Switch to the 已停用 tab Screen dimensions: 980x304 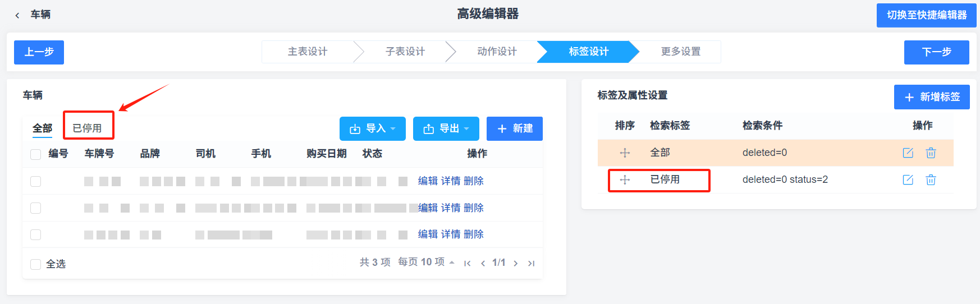pos(88,128)
